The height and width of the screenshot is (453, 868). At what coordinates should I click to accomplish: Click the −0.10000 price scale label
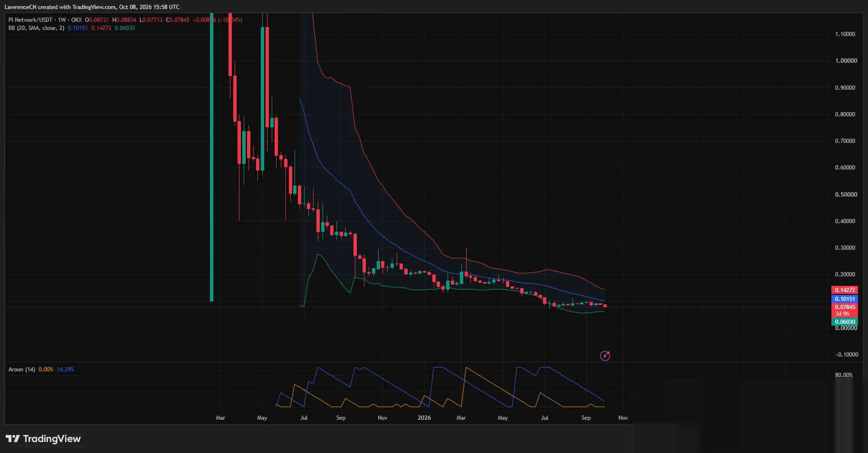pos(847,355)
